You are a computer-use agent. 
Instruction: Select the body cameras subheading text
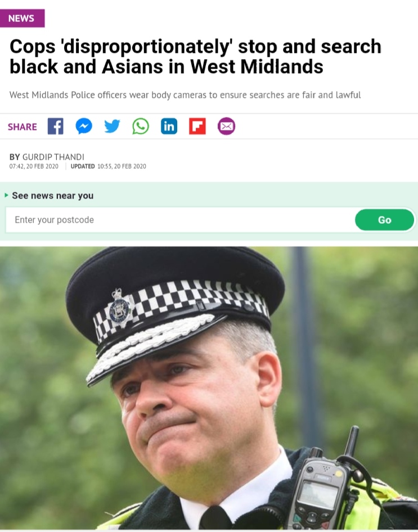click(185, 94)
